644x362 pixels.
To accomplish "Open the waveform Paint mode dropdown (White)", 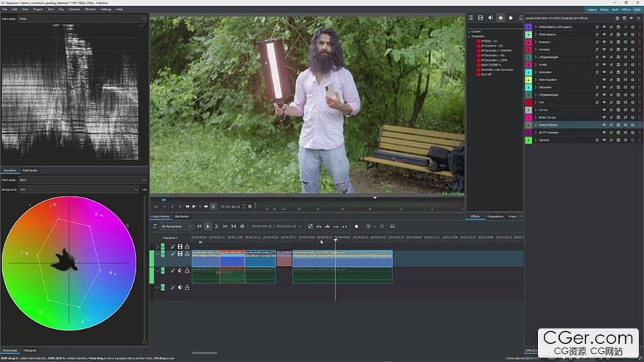I will pyautogui.click(x=82, y=19).
